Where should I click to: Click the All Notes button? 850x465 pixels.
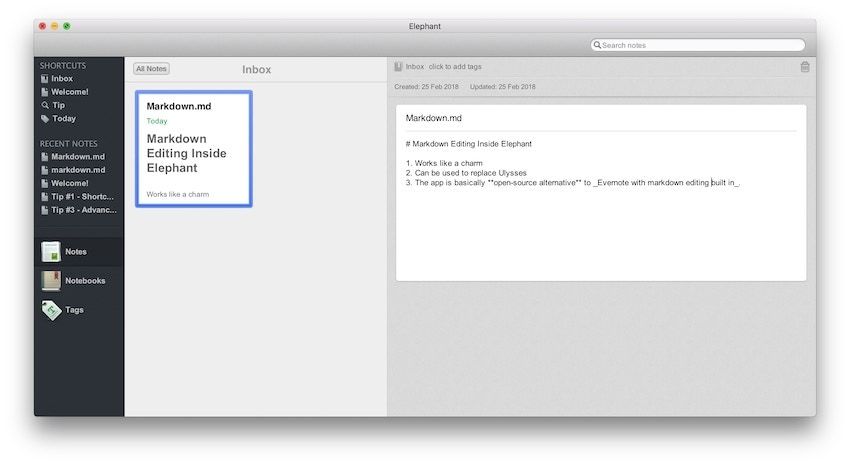(x=152, y=69)
